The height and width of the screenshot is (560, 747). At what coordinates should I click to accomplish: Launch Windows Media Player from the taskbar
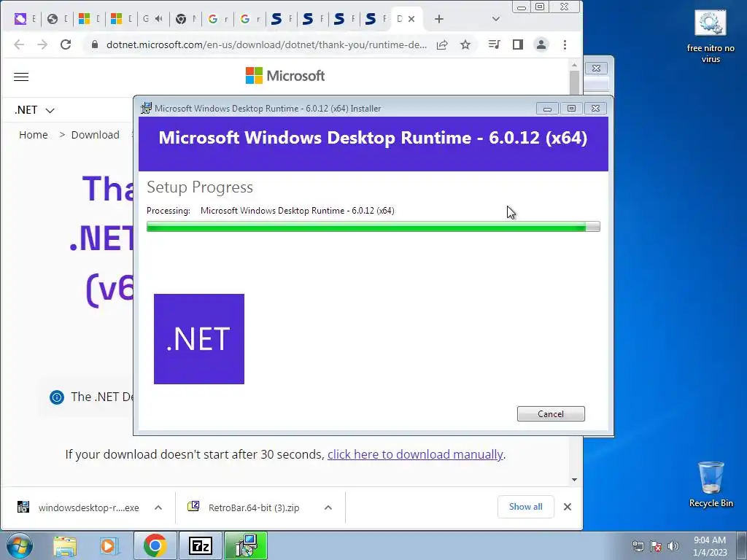pos(109,546)
